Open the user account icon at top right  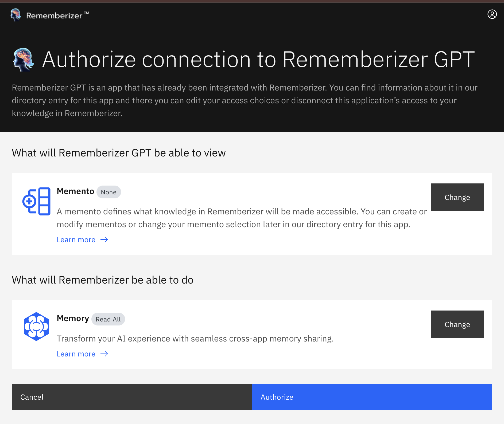(x=492, y=14)
